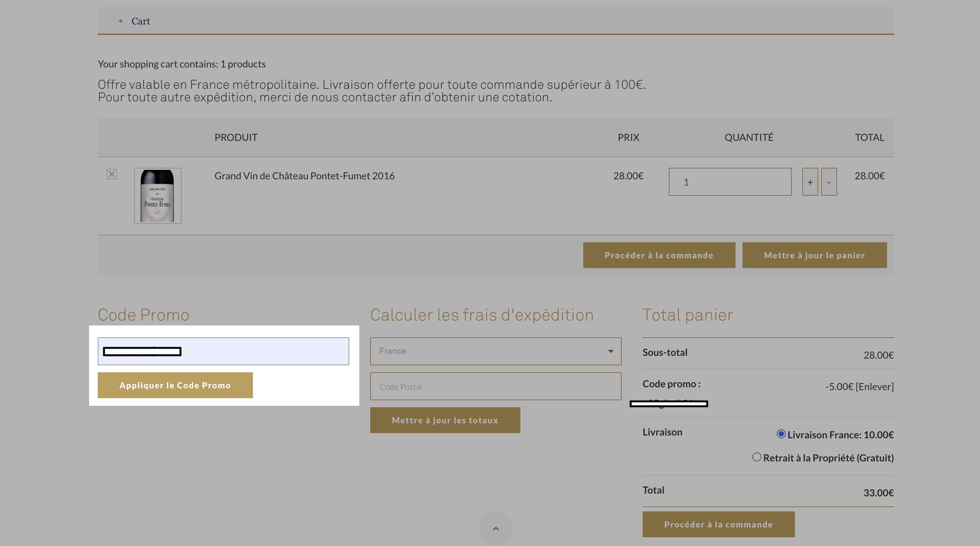Viewport: 980px width, 546px height.
Task: Click Appliquer le Code Promo button
Action: coord(175,385)
